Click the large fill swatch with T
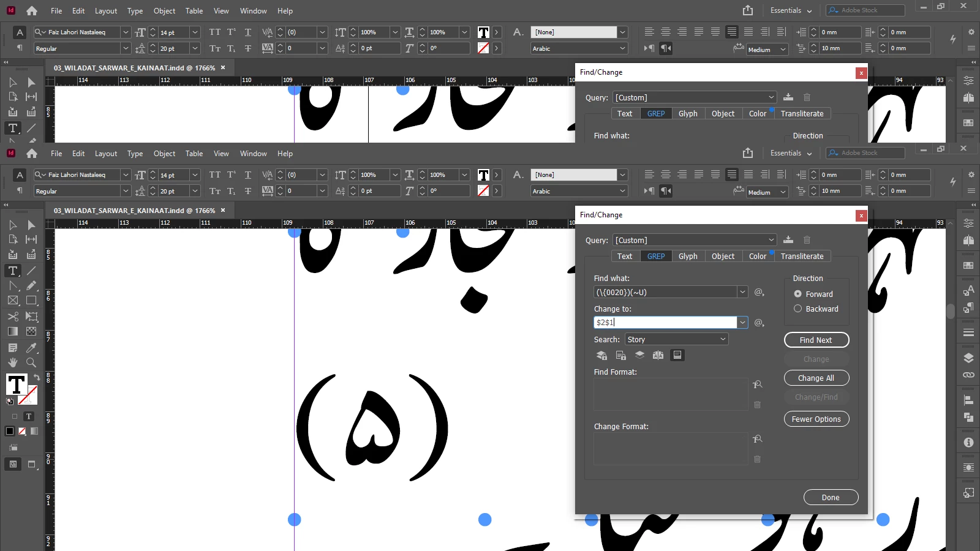 [x=16, y=384]
